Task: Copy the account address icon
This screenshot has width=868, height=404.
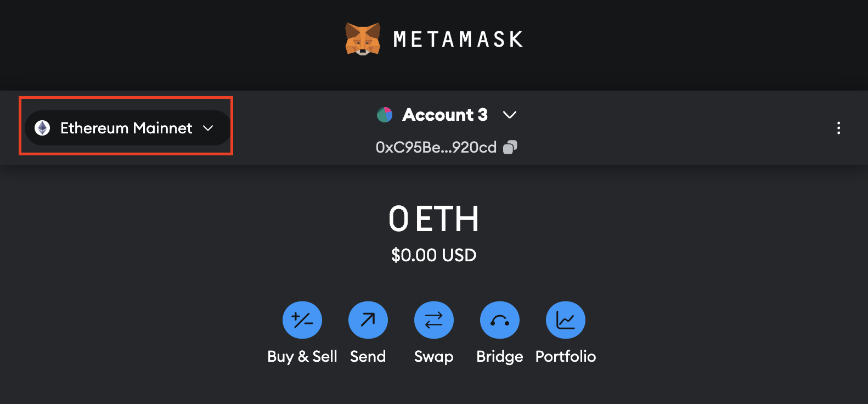Action: click(x=510, y=147)
